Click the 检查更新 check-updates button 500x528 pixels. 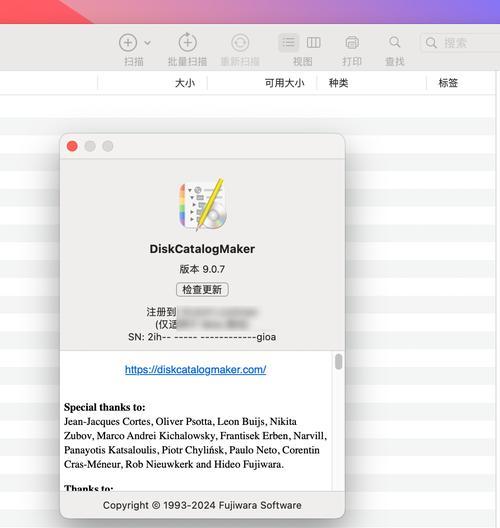pos(202,290)
